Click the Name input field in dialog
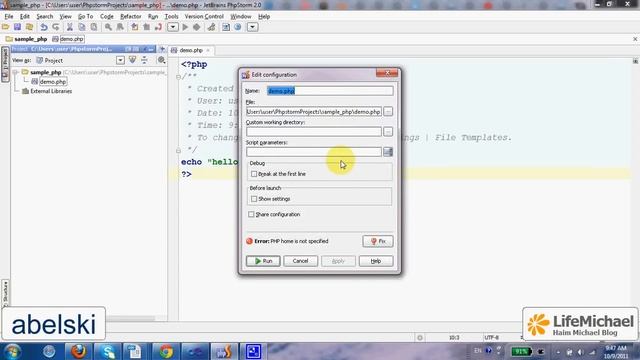 tap(330, 91)
